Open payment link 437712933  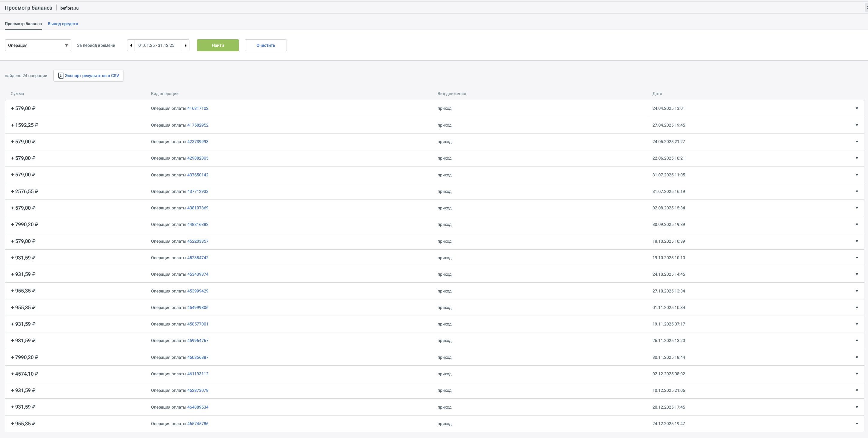(198, 191)
